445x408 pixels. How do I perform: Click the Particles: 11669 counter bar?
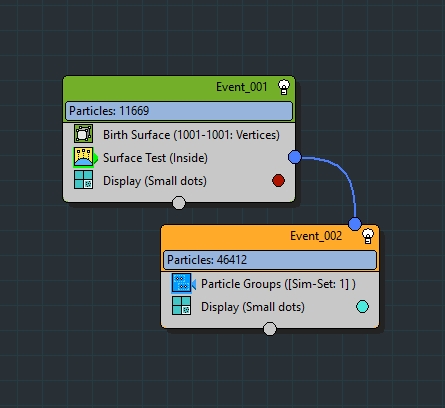[179, 111]
